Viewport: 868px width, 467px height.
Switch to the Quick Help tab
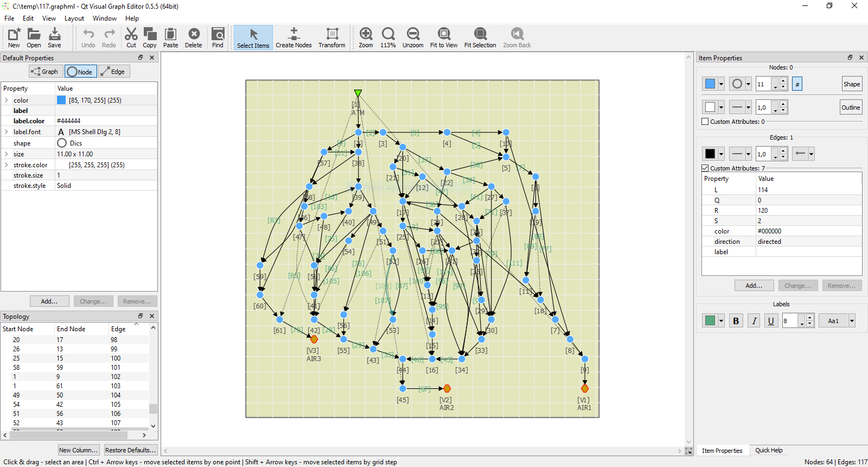click(x=769, y=450)
